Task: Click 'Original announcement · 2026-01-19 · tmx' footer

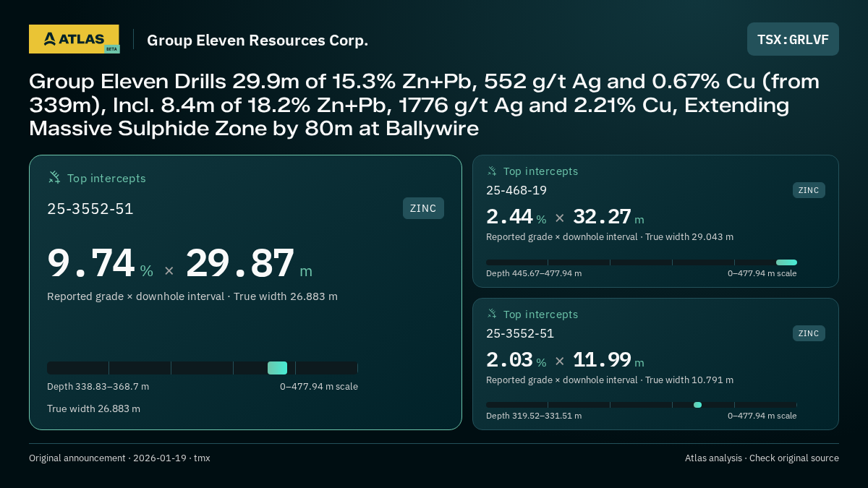Action: (119, 458)
